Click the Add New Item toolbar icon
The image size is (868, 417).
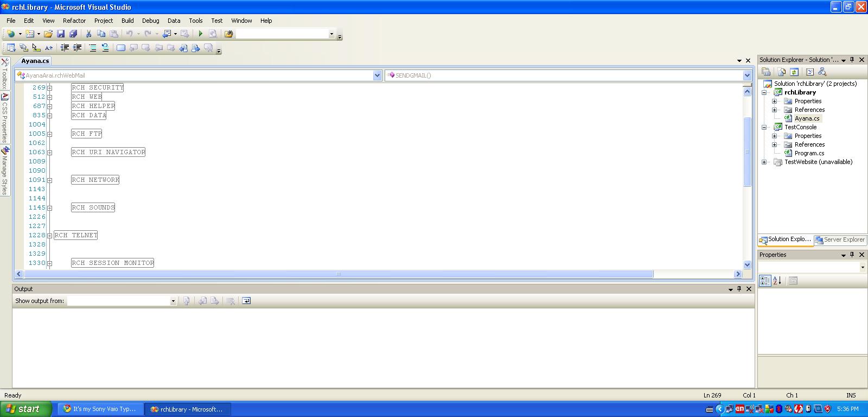tap(30, 34)
